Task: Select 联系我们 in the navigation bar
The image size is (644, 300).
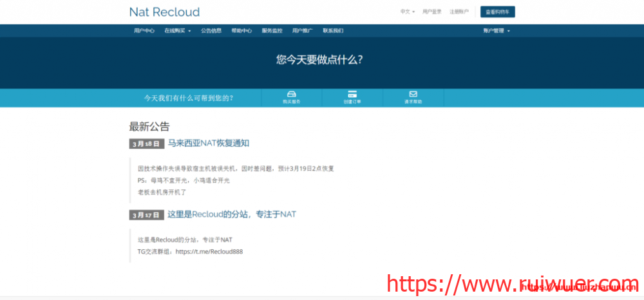Action: point(333,31)
